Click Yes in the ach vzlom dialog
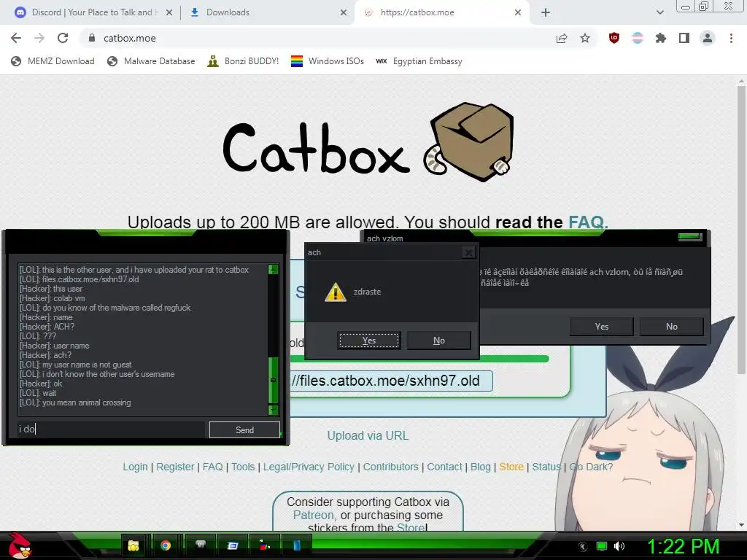This screenshot has height=560, width=747. 601,327
